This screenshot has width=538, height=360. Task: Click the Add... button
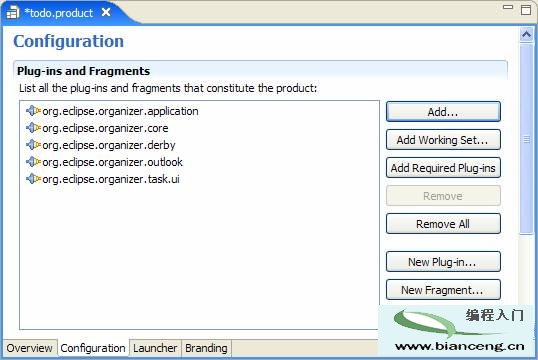(443, 112)
